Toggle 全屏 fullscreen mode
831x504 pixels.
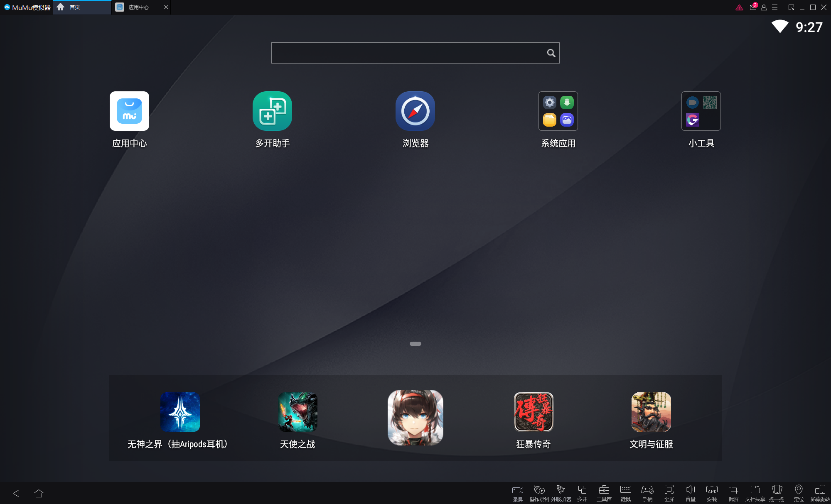click(669, 493)
